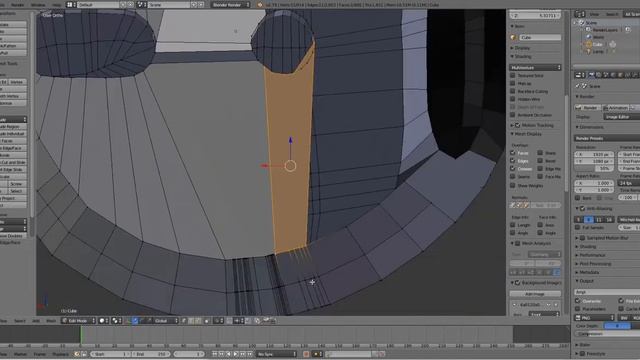640x360 pixels.
Task: Click the Animation render button
Action: pyautogui.click(x=616, y=108)
